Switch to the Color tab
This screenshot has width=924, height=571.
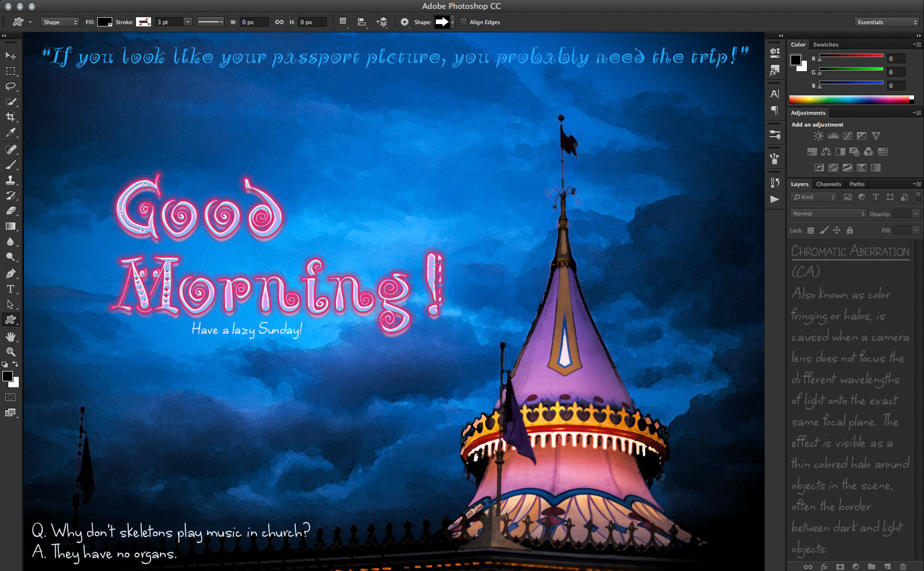798,45
